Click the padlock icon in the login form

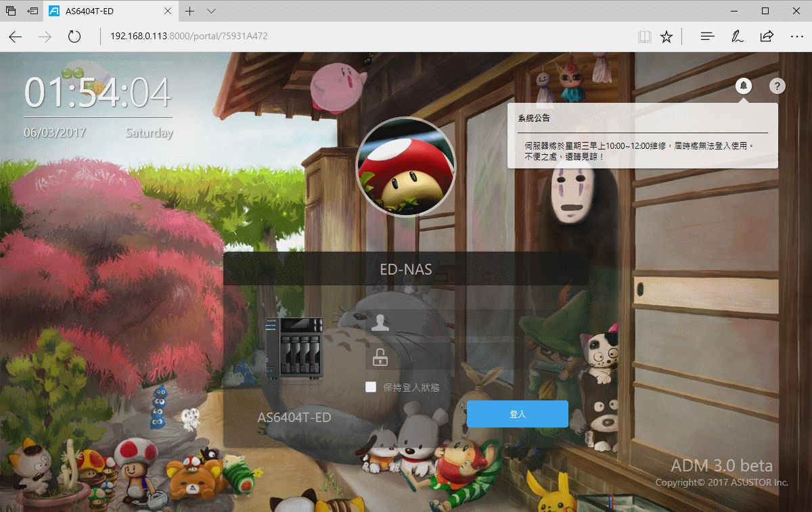[380, 356]
